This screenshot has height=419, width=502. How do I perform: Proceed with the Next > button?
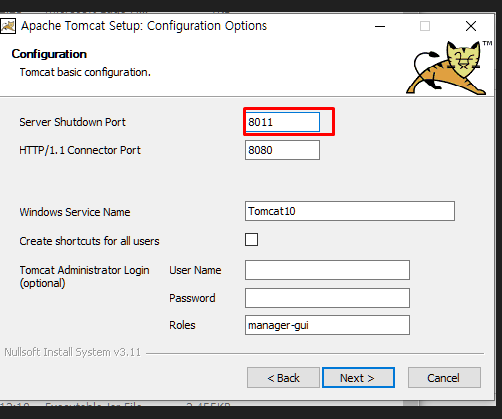[358, 378]
